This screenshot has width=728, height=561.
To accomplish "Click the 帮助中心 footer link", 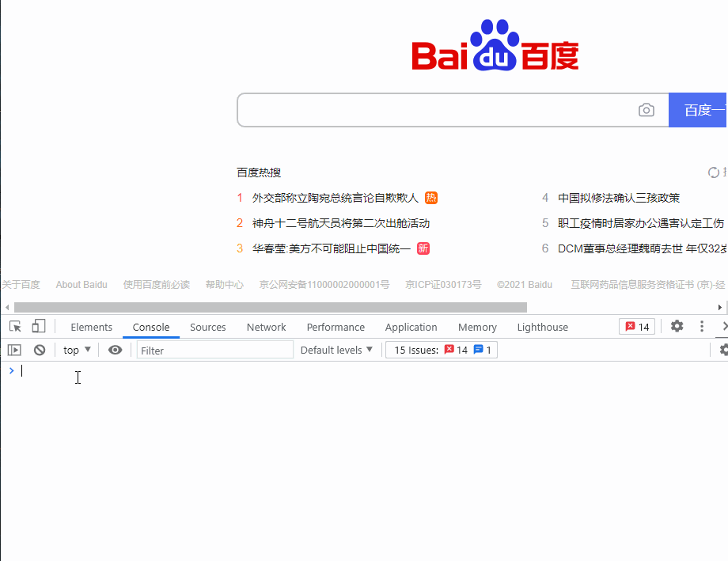I will pyautogui.click(x=224, y=284).
